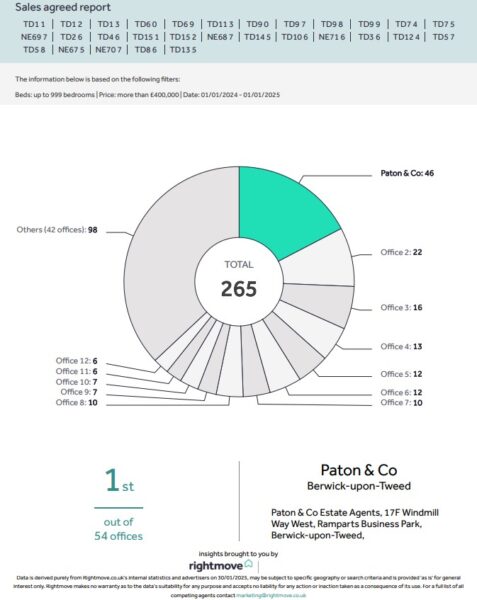This screenshot has width=477, height=600.
Task: Open the marketing@rightmove.co.uk email link
Action: (x=271, y=595)
